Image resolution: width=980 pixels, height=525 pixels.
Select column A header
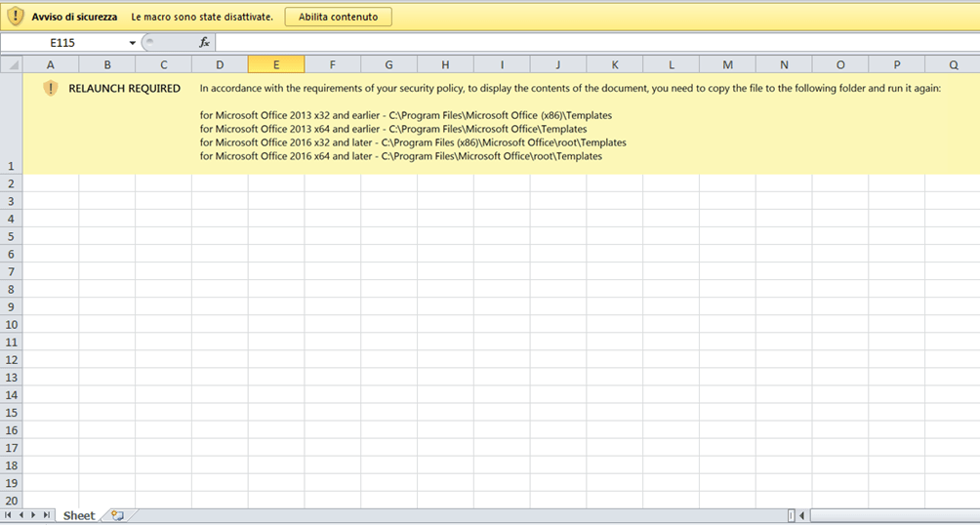pyautogui.click(x=51, y=64)
